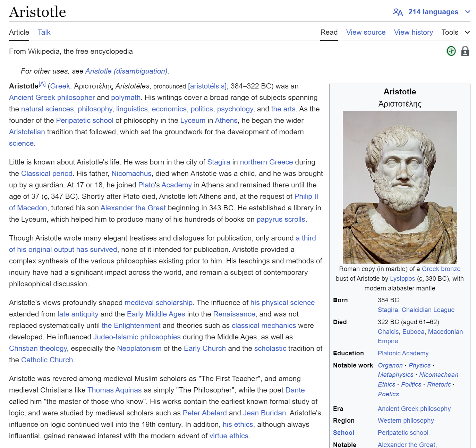The width and height of the screenshot is (476, 448).
Task: Open the Tools dropdown menu
Action: pos(450,32)
